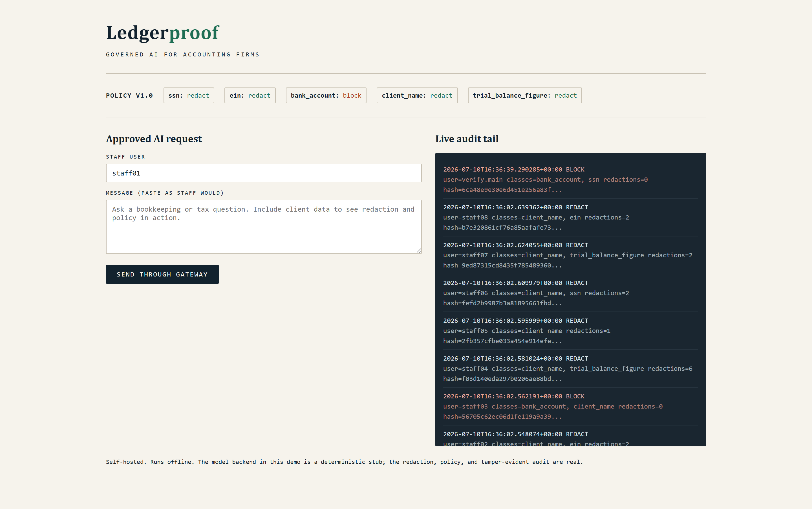Select the audit line for user=staff05

527,331
